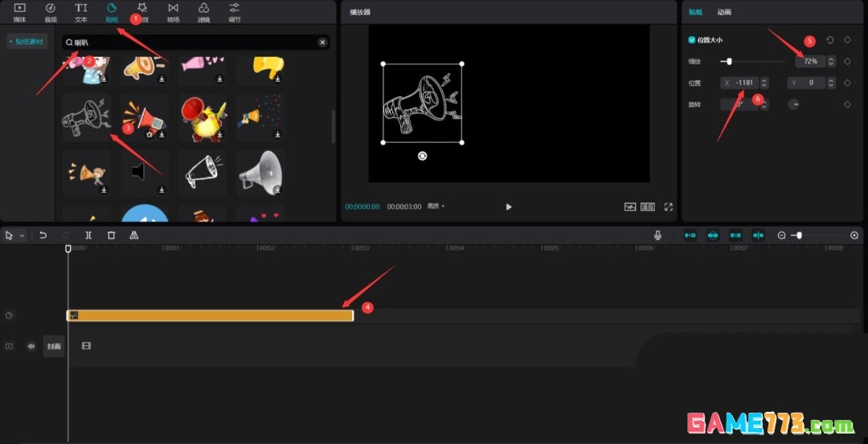
Task: Mute the main track audio speaker icon
Action: pyautogui.click(x=31, y=346)
